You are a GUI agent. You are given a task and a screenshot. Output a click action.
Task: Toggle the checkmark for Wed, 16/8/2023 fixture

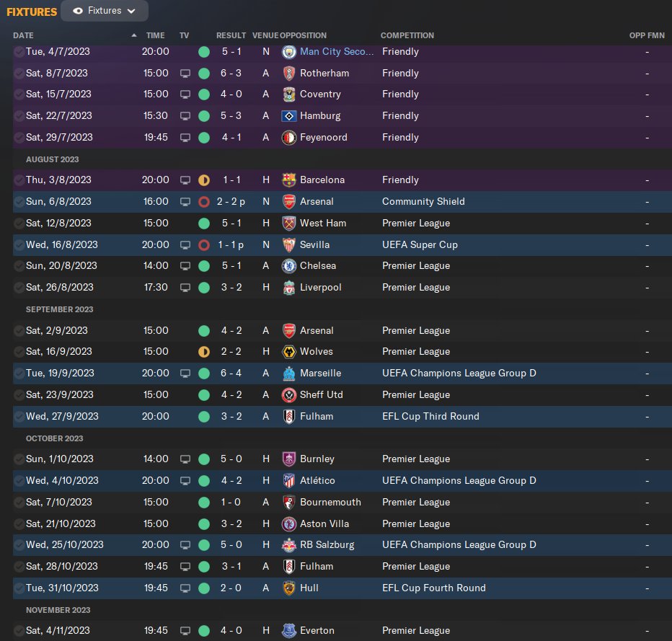19,244
